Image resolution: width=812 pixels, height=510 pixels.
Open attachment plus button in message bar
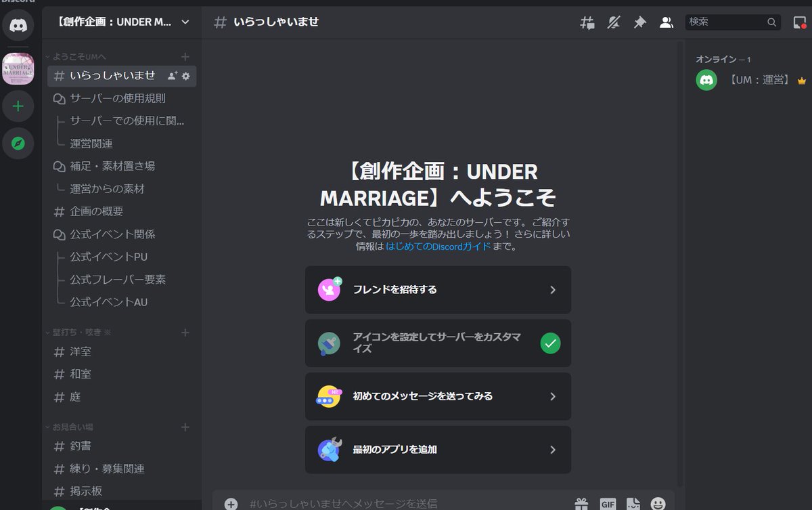tap(231, 504)
